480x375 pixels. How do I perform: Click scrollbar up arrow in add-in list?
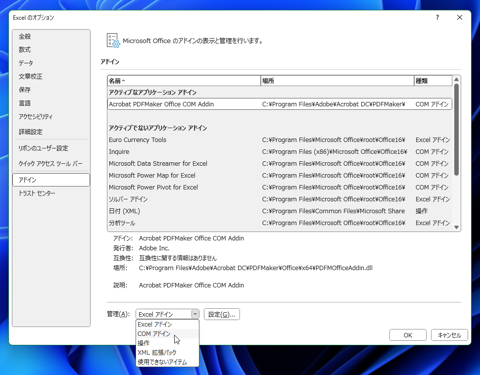pyautogui.click(x=456, y=79)
